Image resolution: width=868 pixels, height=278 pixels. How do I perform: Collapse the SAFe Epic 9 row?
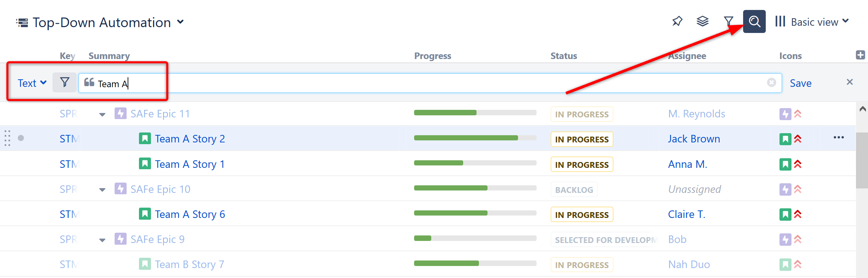click(x=102, y=240)
